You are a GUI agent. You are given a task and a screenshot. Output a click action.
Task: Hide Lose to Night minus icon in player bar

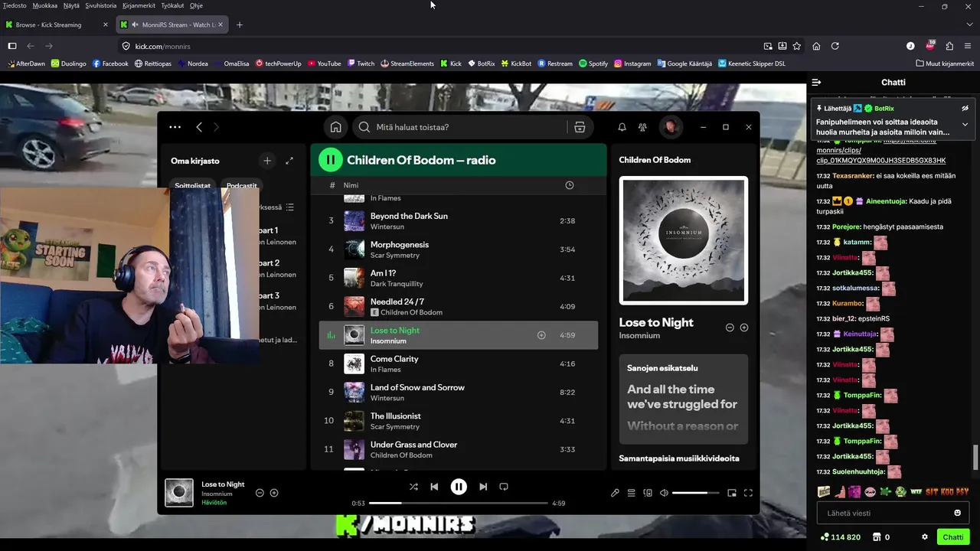tap(260, 493)
